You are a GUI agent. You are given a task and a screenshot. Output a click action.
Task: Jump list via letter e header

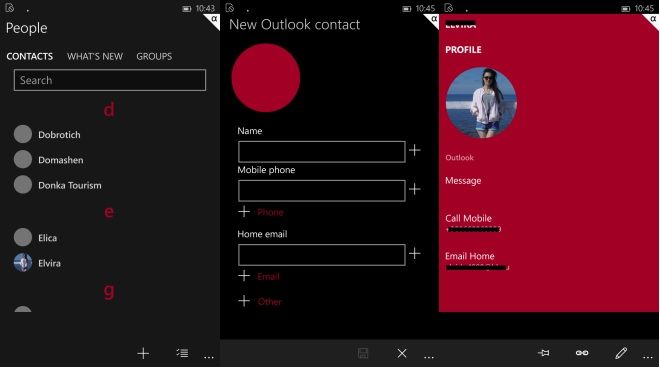[109, 211]
